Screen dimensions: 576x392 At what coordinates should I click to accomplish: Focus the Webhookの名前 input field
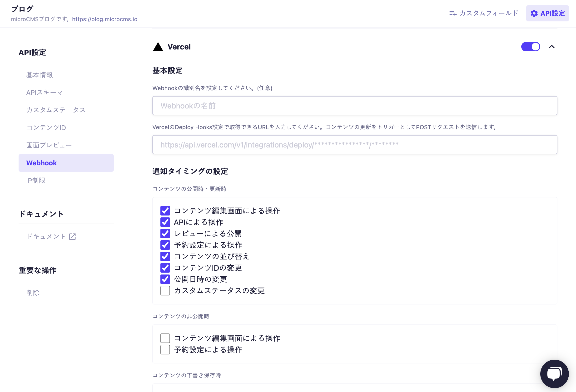[x=354, y=106]
